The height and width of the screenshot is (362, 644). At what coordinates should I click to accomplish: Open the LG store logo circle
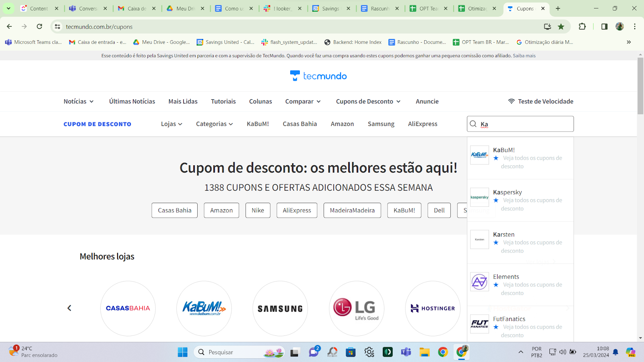pyautogui.click(x=357, y=308)
